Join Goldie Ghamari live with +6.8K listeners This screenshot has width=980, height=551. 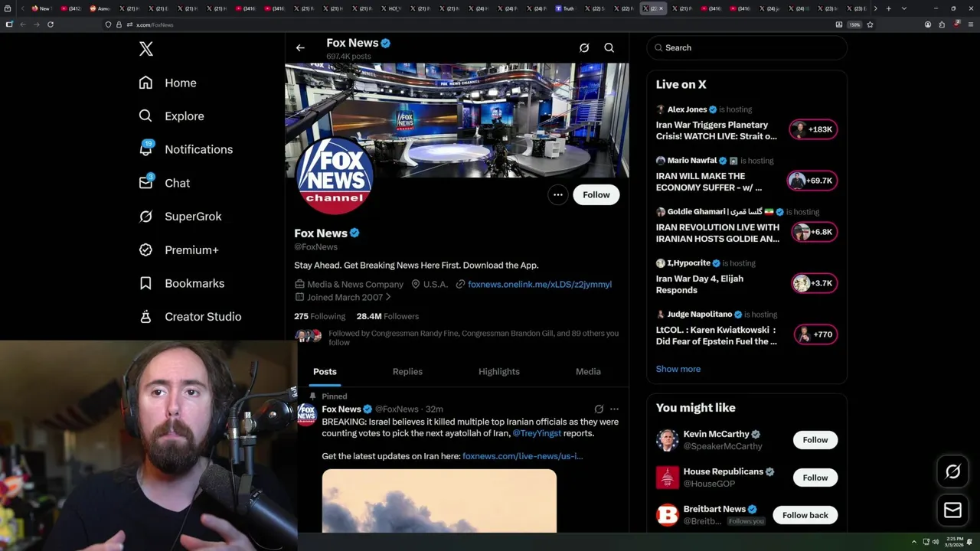pos(815,232)
